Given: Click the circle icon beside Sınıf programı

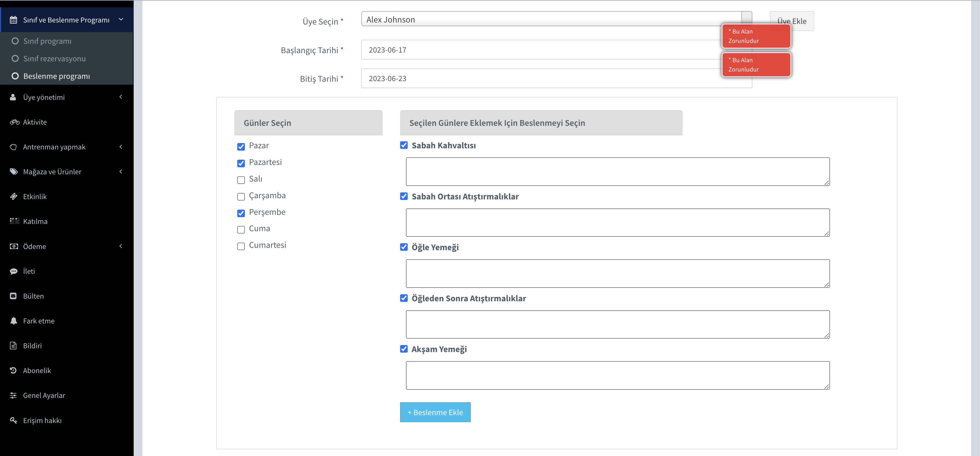Looking at the screenshot, I should click(15, 41).
